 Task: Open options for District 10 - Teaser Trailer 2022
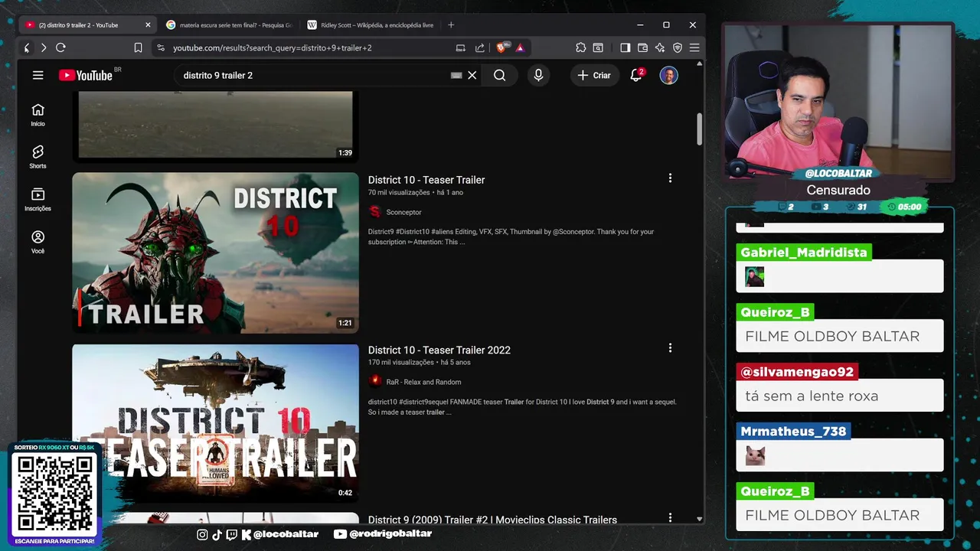[x=670, y=348]
